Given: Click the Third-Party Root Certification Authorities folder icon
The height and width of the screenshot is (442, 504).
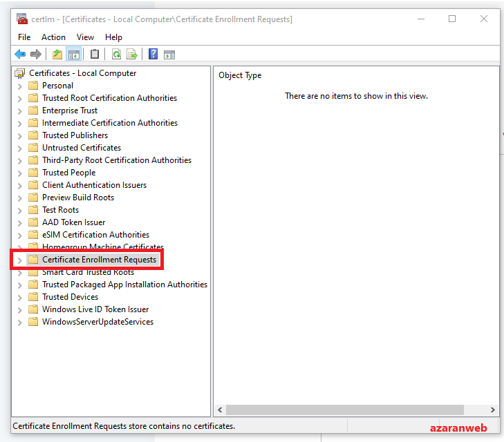Looking at the screenshot, I should [x=33, y=160].
